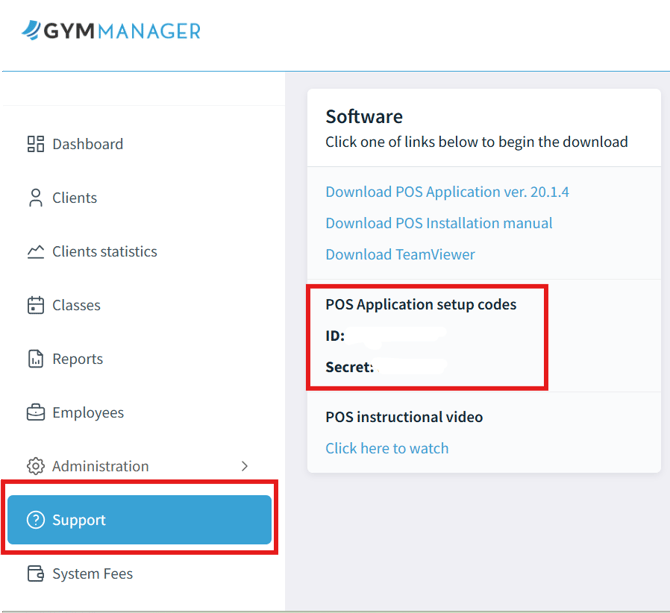Click here to watch instructional video
This screenshot has width=670, height=613.
tap(387, 448)
